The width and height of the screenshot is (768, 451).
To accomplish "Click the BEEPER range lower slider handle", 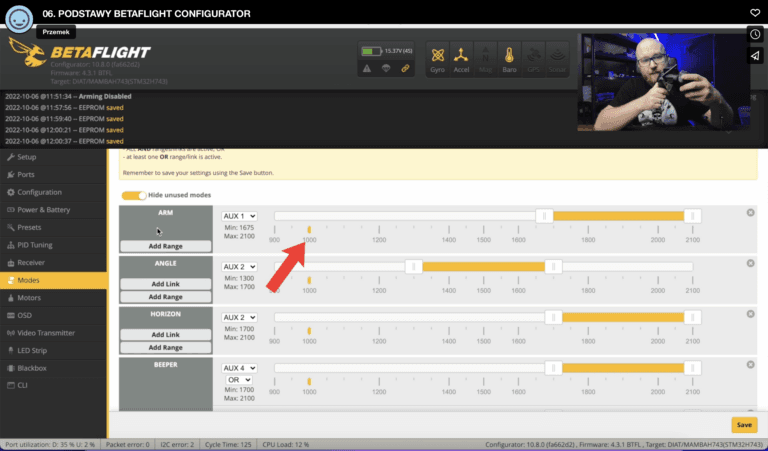I will click(553, 368).
